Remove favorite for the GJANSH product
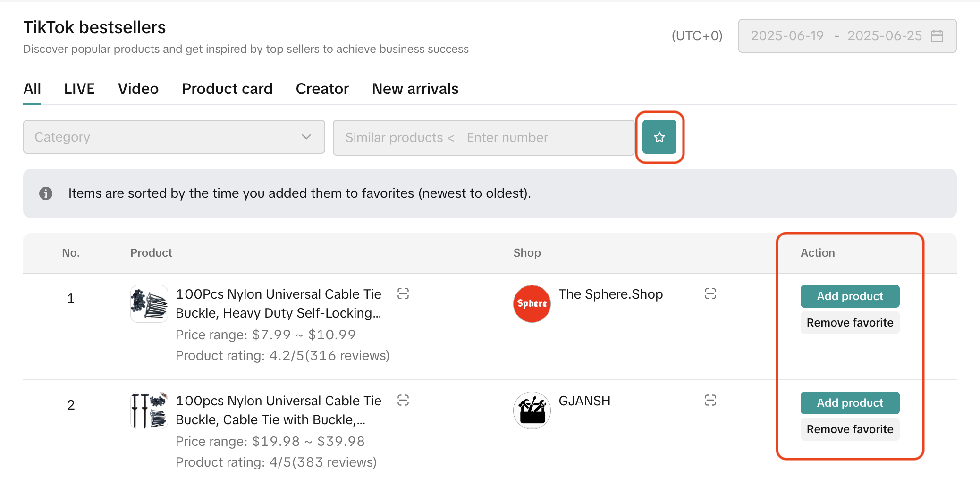Image resolution: width=980 pixels, height=486 pixels. click(x=850, y=429)
